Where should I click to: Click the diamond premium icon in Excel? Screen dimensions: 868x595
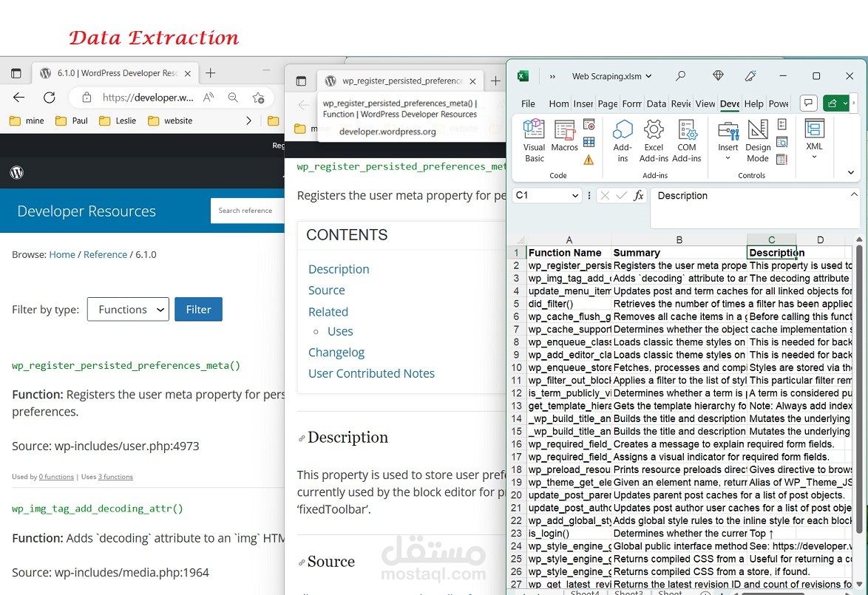(718, 75)
